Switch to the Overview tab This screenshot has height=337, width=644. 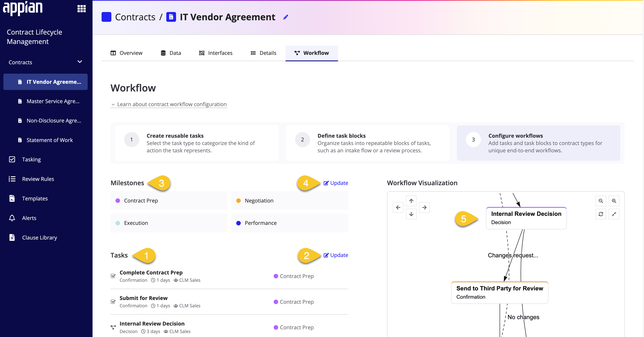[x=127, y=53]
